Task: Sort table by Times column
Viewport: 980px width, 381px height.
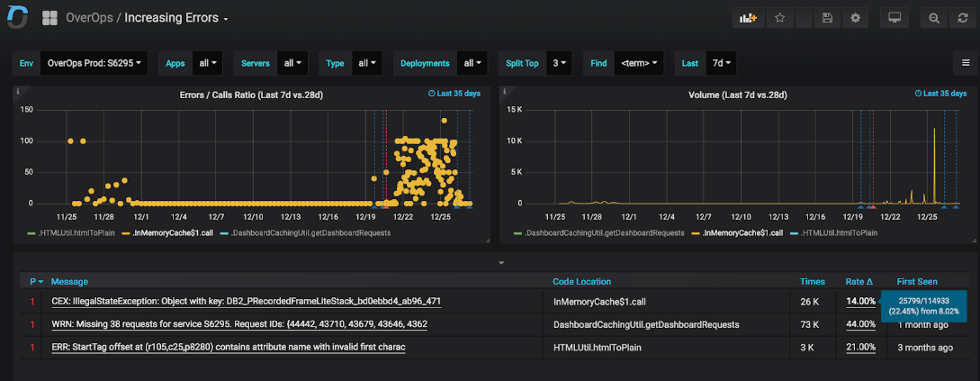Action: click(813, 282)
